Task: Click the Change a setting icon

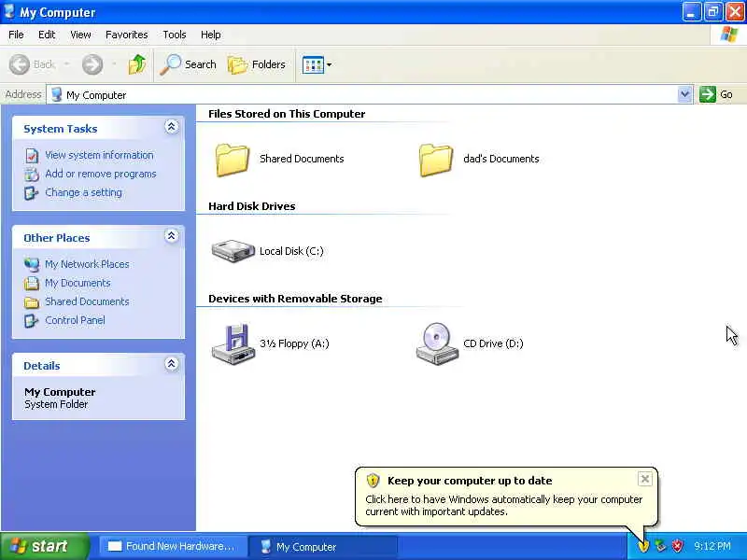Action: tap(32, 193)
